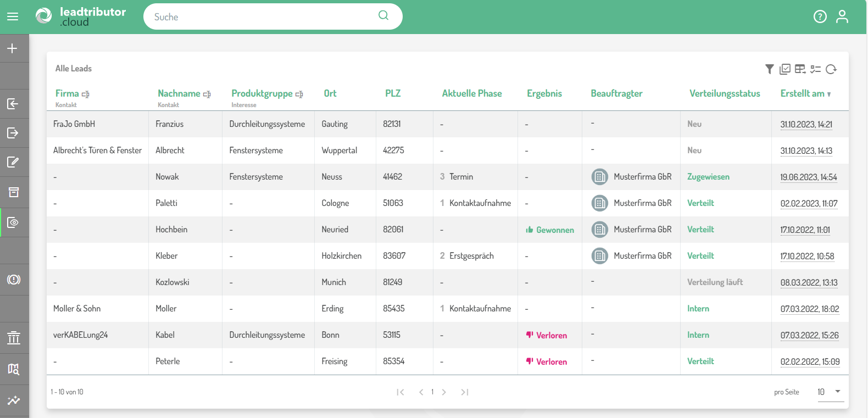Viewport: 868px width, 418px height.
Task: Sort by Erstellt am column arrow
Action: pyautogui.click(x=829, y=94)
